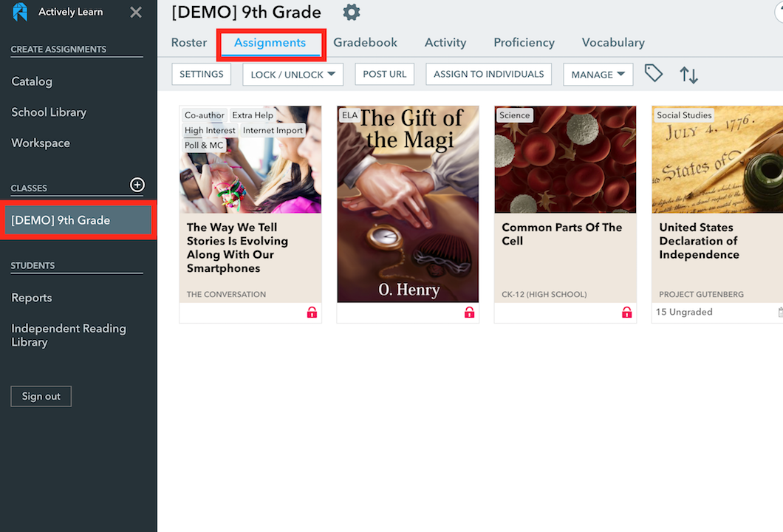The width and height of the screenshot is (783, 532).
Task: Click the Actively Learn logo icon
Action: click(20, 12)
